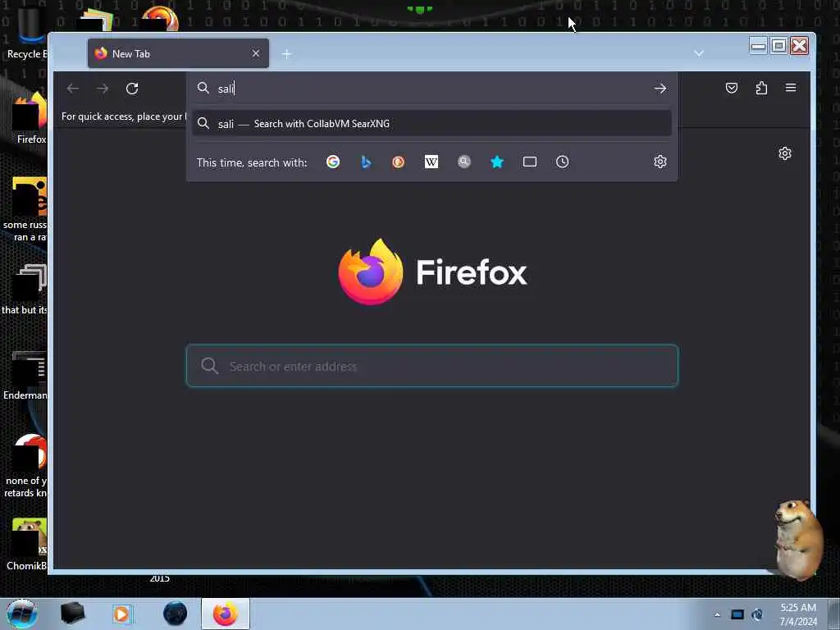The height and width of the screenshot is (630, 840).
Task: Click the monitor icon in system tray
Action: click(x=737, y=614)
